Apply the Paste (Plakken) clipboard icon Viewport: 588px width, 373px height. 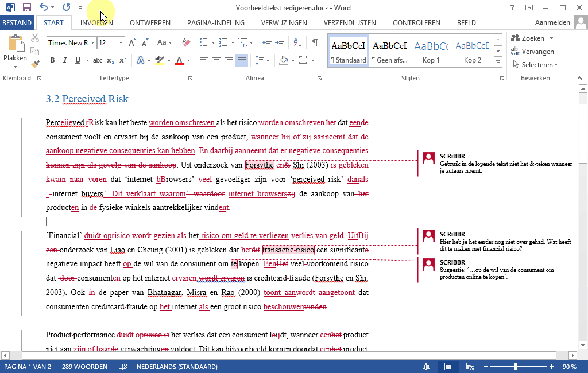coord(16,44)
